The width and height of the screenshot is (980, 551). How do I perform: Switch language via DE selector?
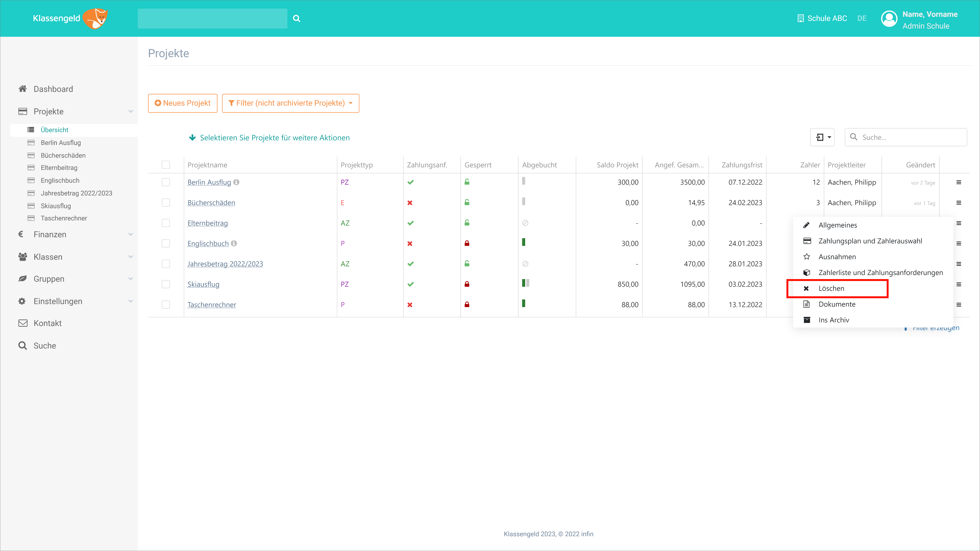862,18
